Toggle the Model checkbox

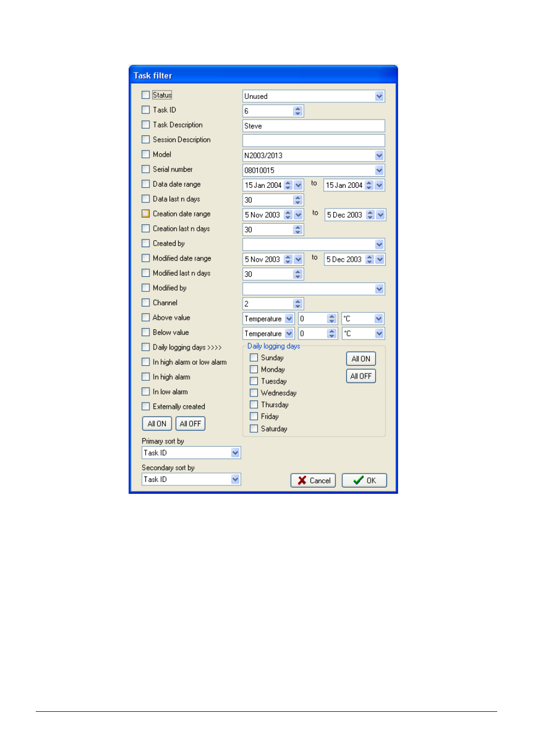tap(145, 154)
